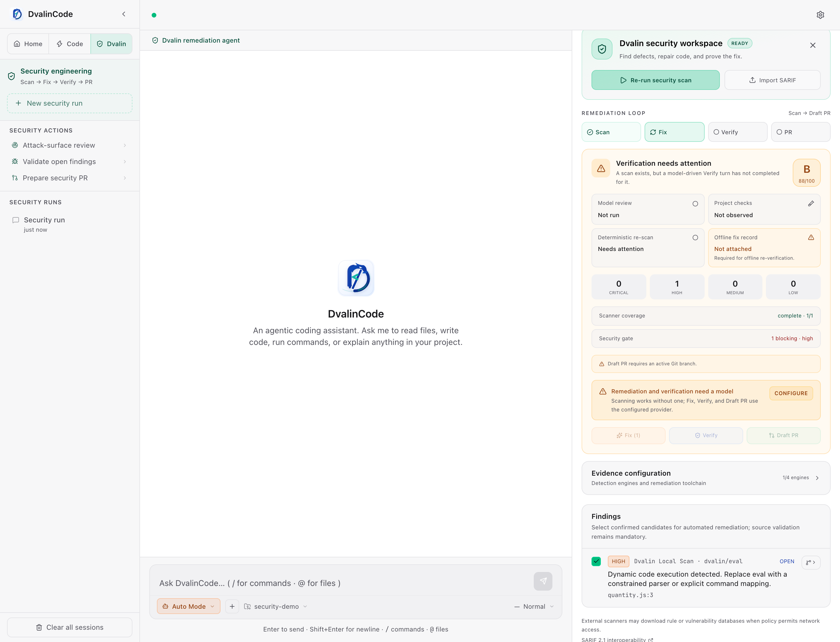Screen dimensions: 840x642
Task: Click the lower Verify action button
Action: click(x=706, y=436)
